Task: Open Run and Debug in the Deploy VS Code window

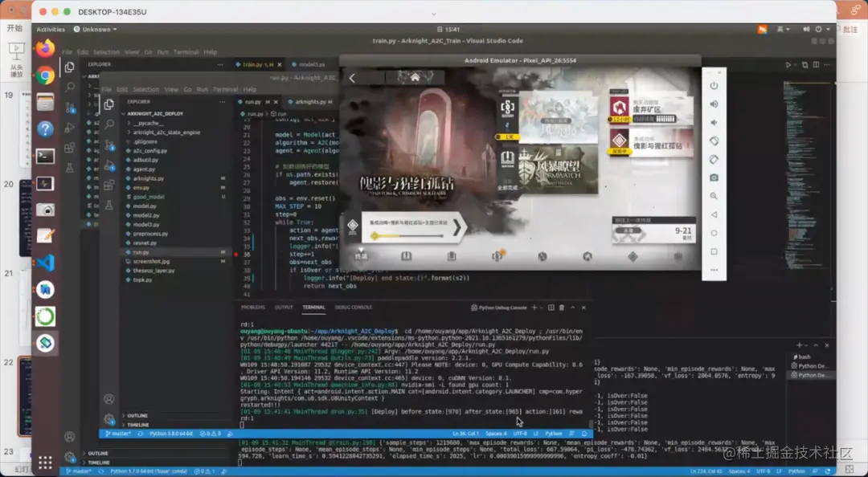Action: [x=109, y=165]
